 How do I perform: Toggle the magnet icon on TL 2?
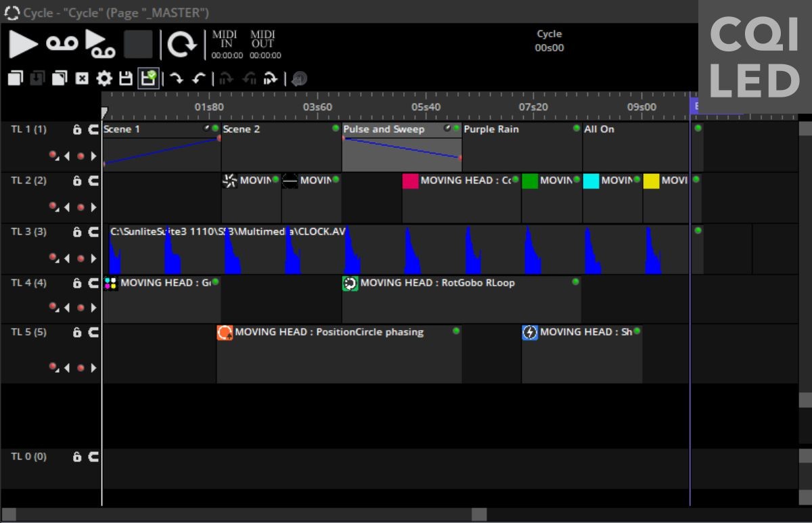pyautogui.click(x=93, y=181)
